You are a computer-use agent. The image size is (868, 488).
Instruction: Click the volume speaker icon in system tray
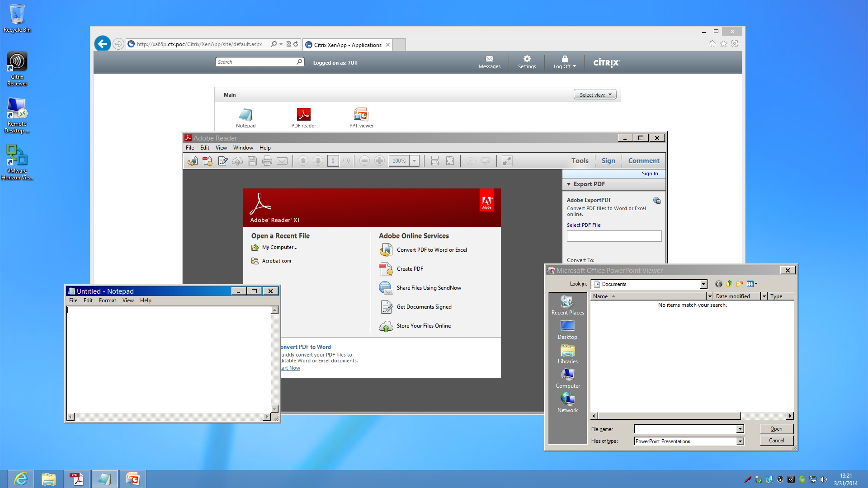[823, 479]
